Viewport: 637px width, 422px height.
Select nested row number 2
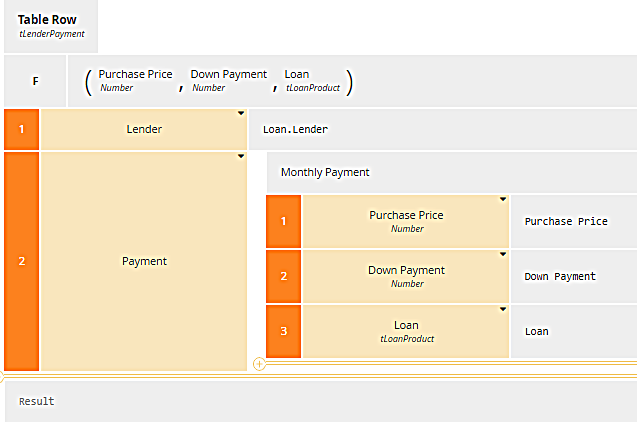point(283,276)
